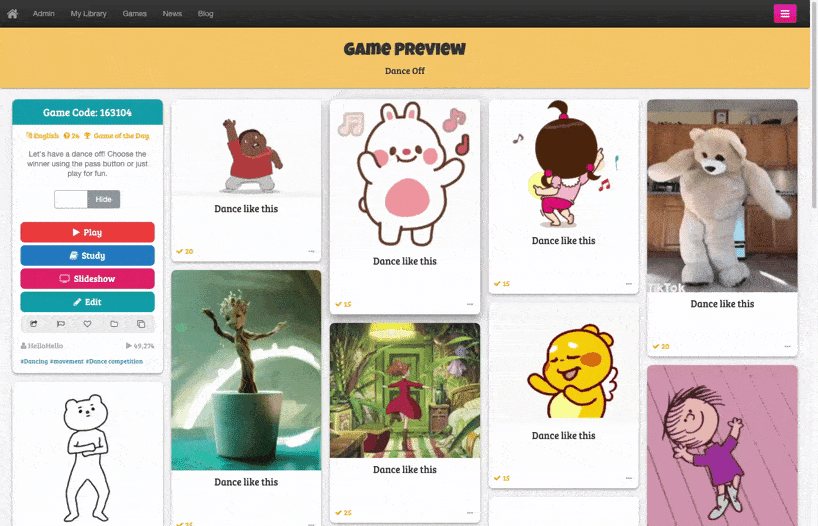Click the Game of the Day trophy badge
The width and height of the screenshot is (818, 526).
116,136
